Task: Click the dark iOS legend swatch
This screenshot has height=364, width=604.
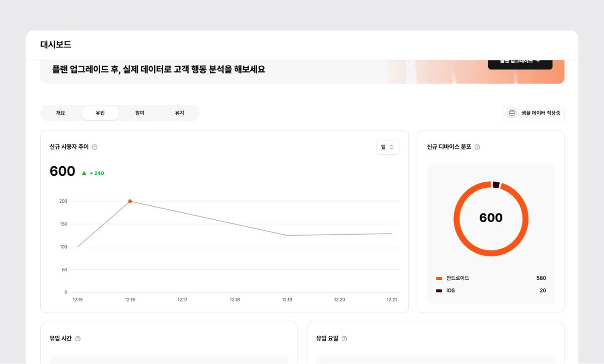Action: coord(439,290)
